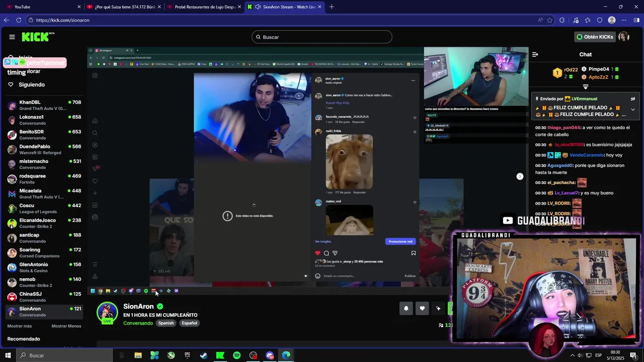644x362 pixels.
Task: Open BenitoSDR channel in following list
Action: point(44,135)
